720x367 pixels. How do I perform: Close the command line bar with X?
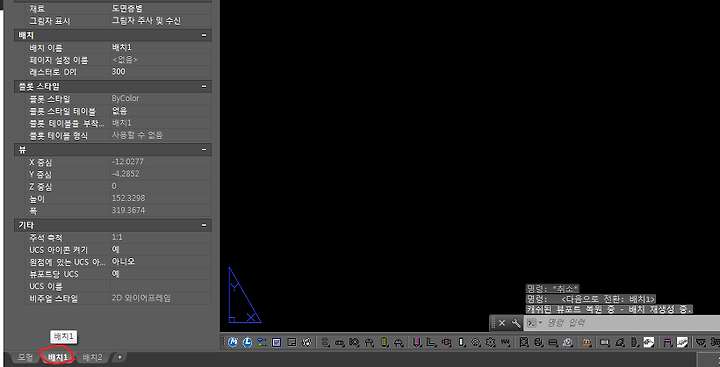(x=502, y=323)
